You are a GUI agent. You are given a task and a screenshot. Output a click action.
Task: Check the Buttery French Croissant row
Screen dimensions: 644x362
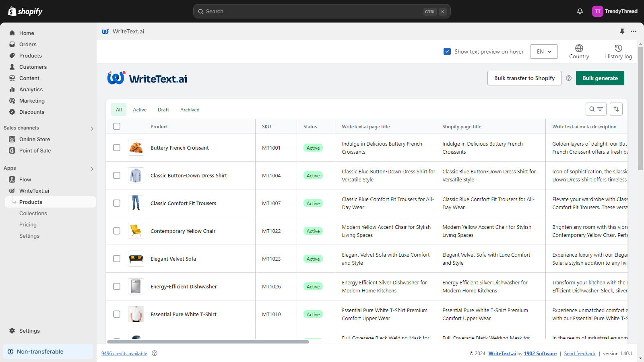point(117,148)
